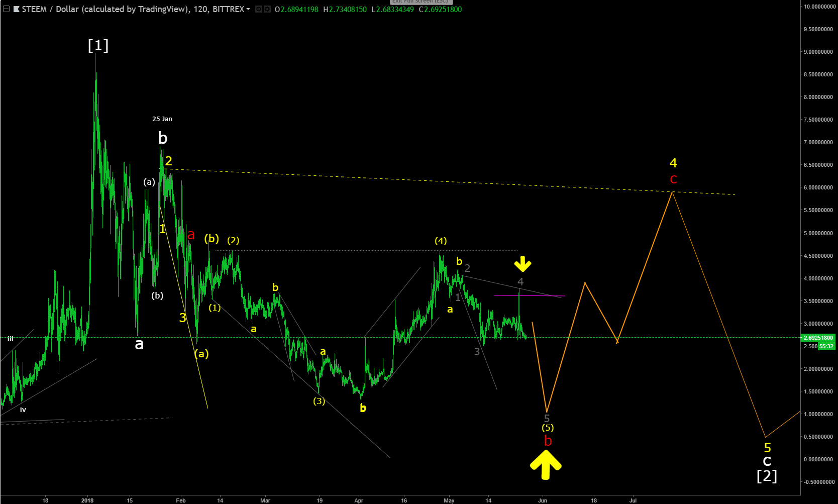Select the iii wave label
This screenshot has width=838, height=504.
(x=11, y=339)
